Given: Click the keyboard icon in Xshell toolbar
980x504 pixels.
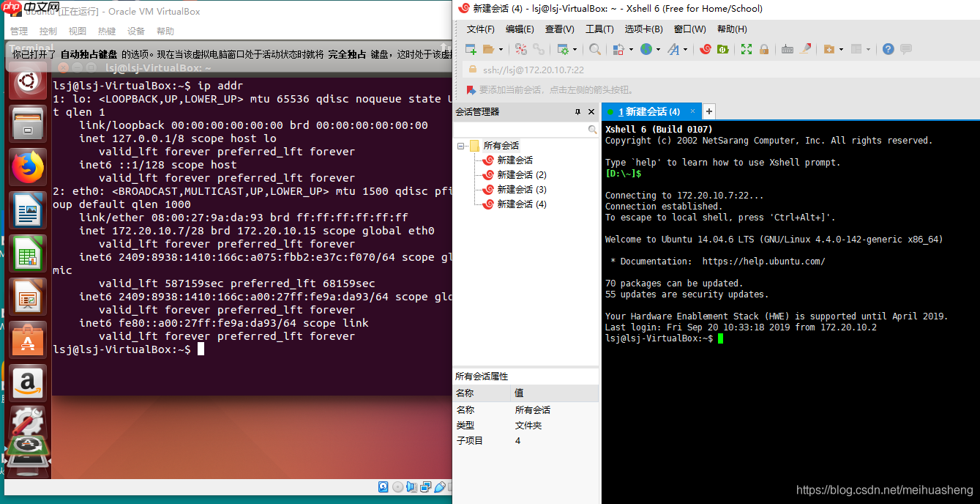Looking at the screenshot, I should [x=788, y=49].
